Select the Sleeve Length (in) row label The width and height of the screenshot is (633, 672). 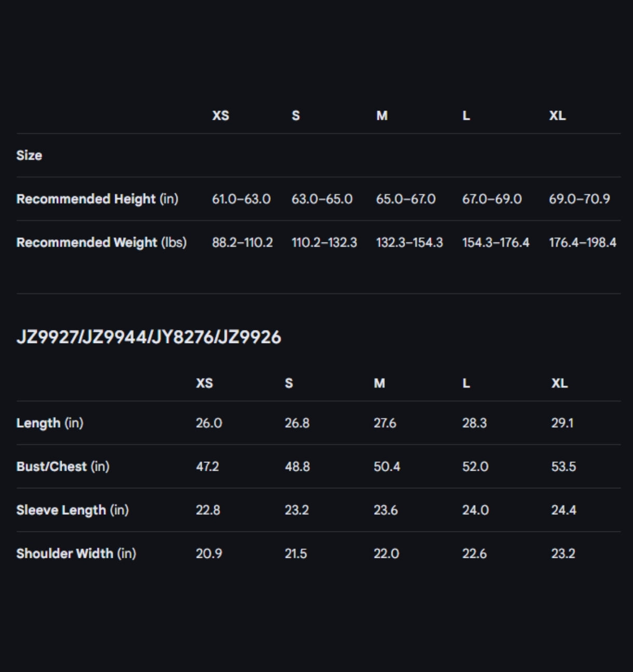click(72, 511)
